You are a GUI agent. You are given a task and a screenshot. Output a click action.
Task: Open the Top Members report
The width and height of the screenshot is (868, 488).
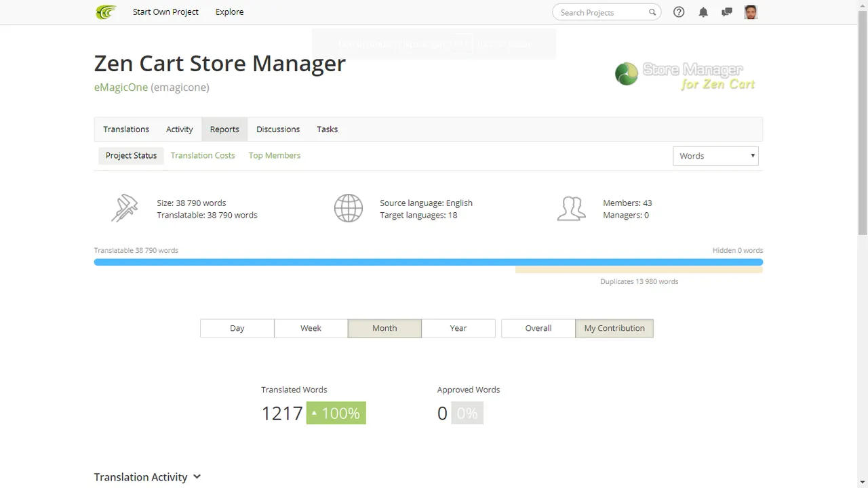275,155
